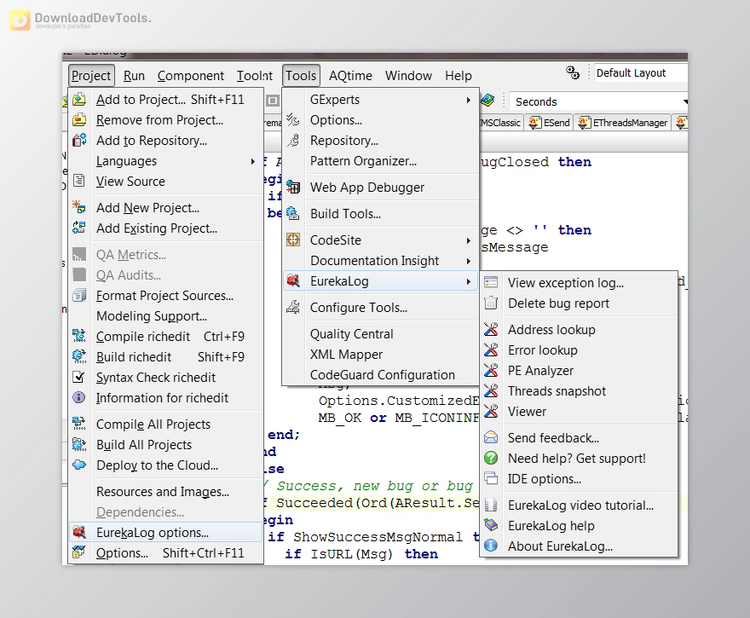Viewport: 750px width, 618px height.
Task: Open EurekaLog video tutorial entry
Action: click(x=579, y=505)
